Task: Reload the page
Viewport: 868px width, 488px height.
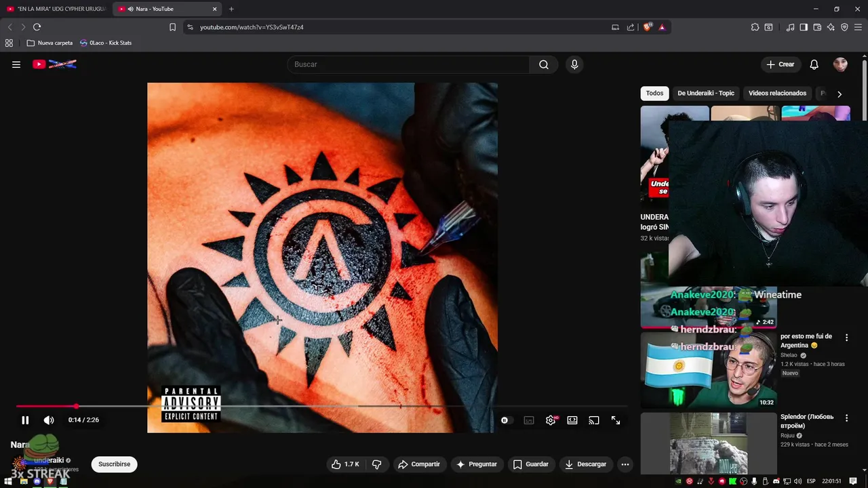Action: click(37, 27)
